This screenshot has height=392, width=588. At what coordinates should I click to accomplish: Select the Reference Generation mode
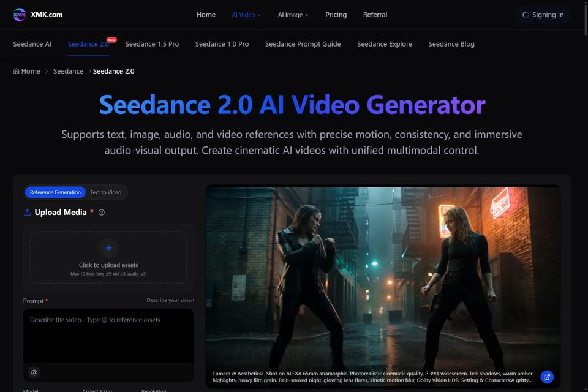pos(55,192)
